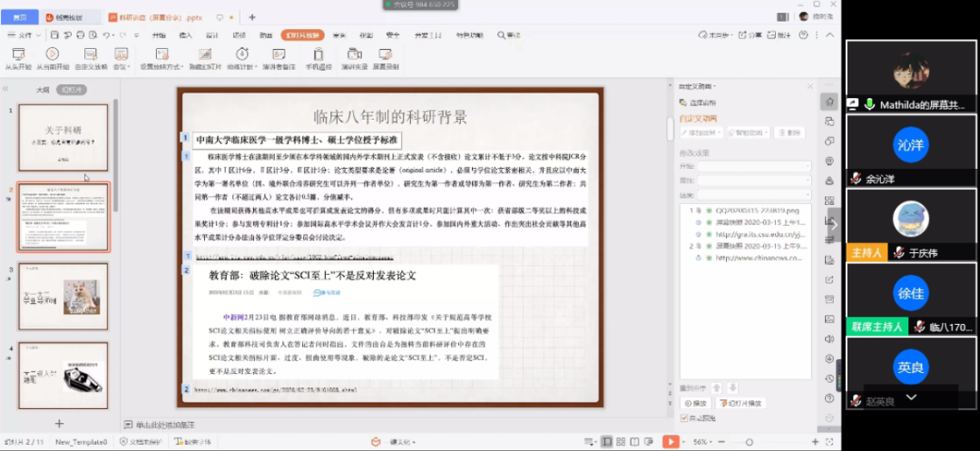
Task: Click 播放 play button in animation pane
Action: 696,403
